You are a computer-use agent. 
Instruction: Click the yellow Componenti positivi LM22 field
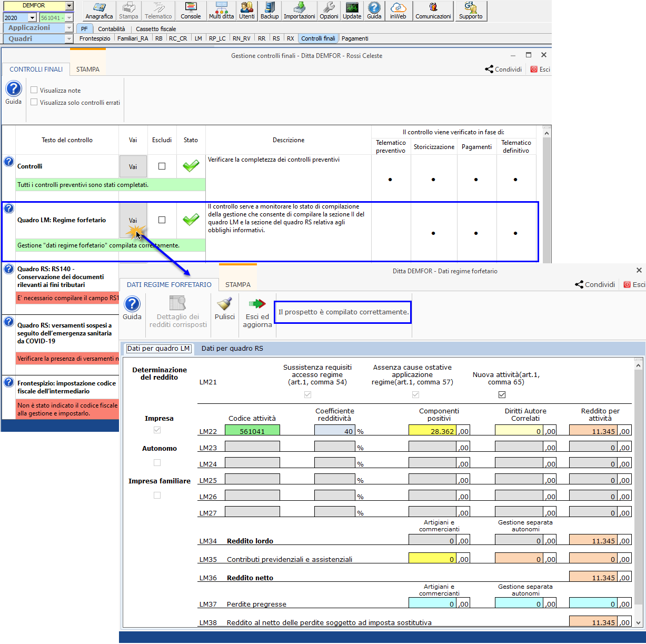[432, 431]
